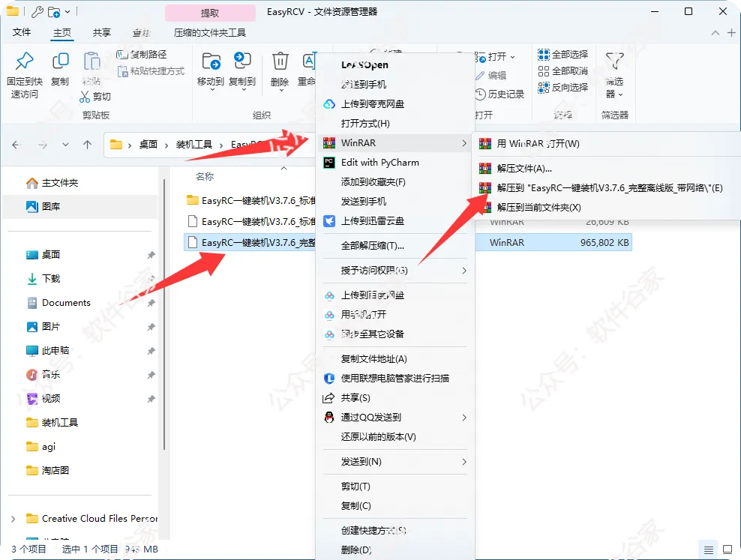The height and width of the screenshot is (560, 741).
Task: Click History in ribbon
Action: [x=499, y=94]
